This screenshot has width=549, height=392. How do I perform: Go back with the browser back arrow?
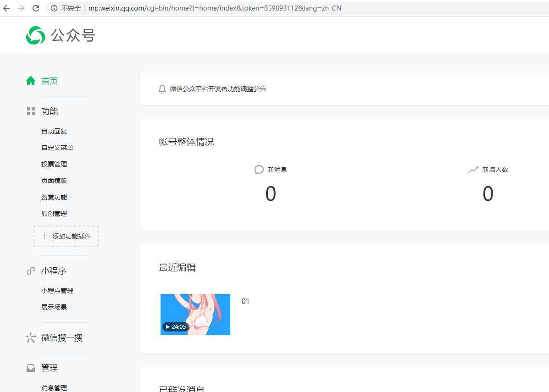pos(6,8)
